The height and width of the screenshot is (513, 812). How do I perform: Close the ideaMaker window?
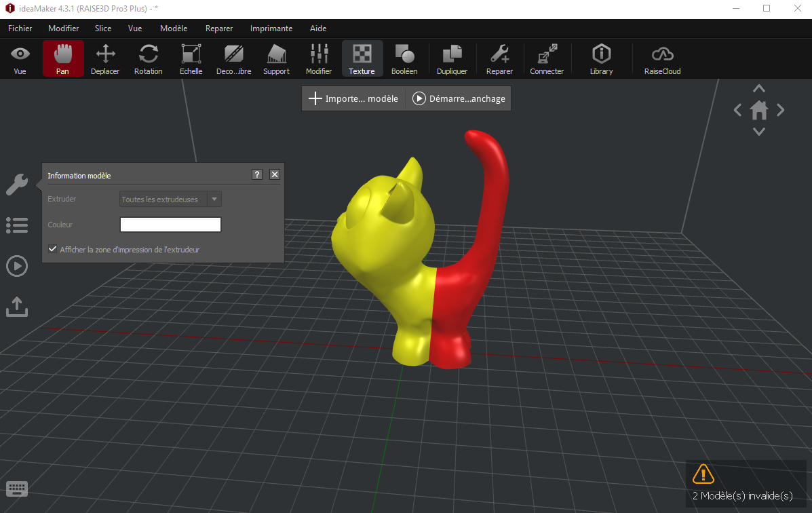pos(798,9)
